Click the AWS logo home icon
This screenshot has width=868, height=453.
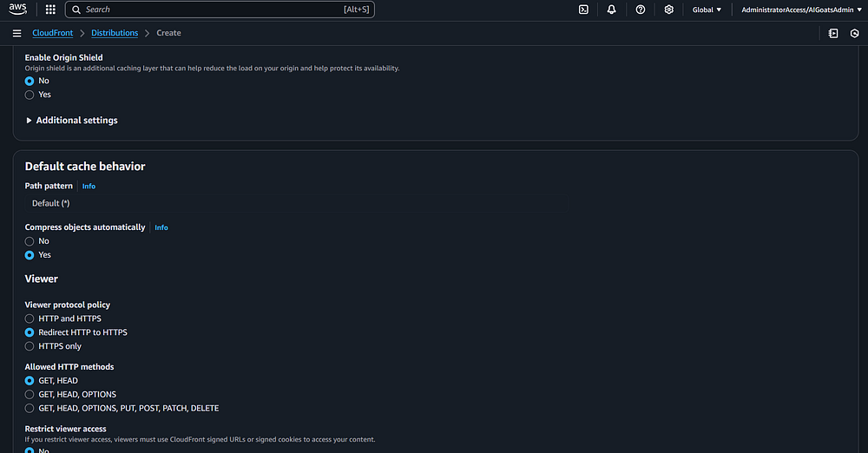(18, 10)
